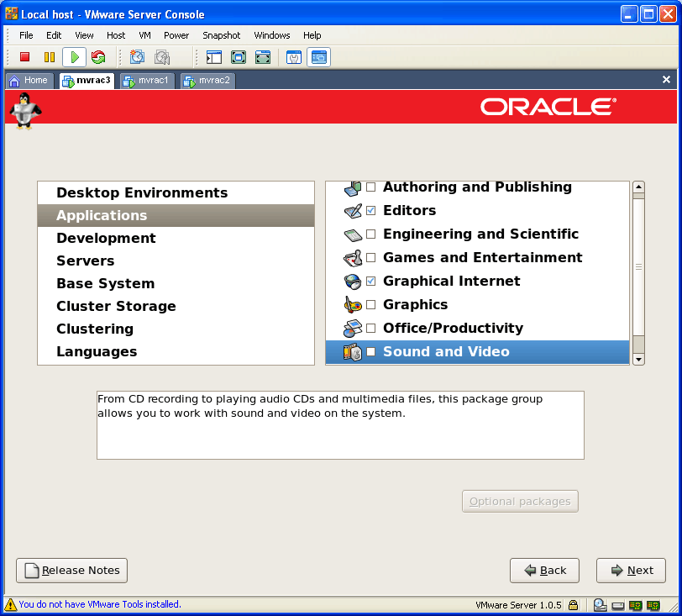Click the Next button

[631, 571]
